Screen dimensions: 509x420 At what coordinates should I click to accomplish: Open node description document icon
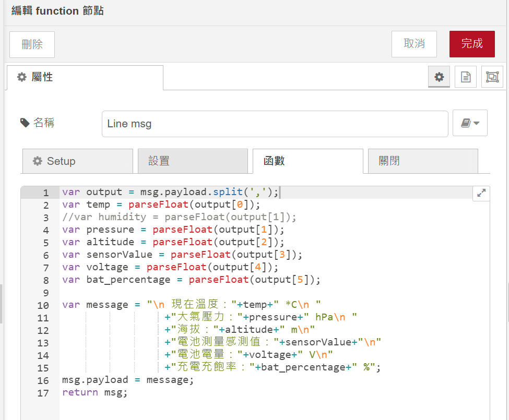tap(466, 77)
